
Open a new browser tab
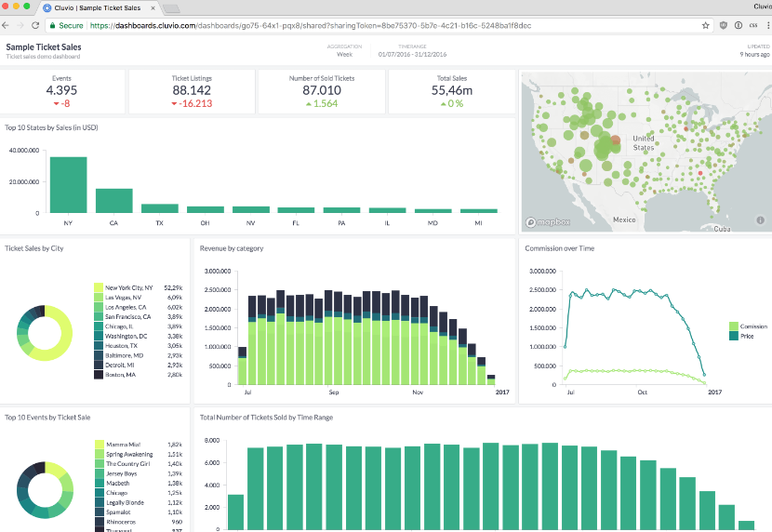click(x=171, y=8)
